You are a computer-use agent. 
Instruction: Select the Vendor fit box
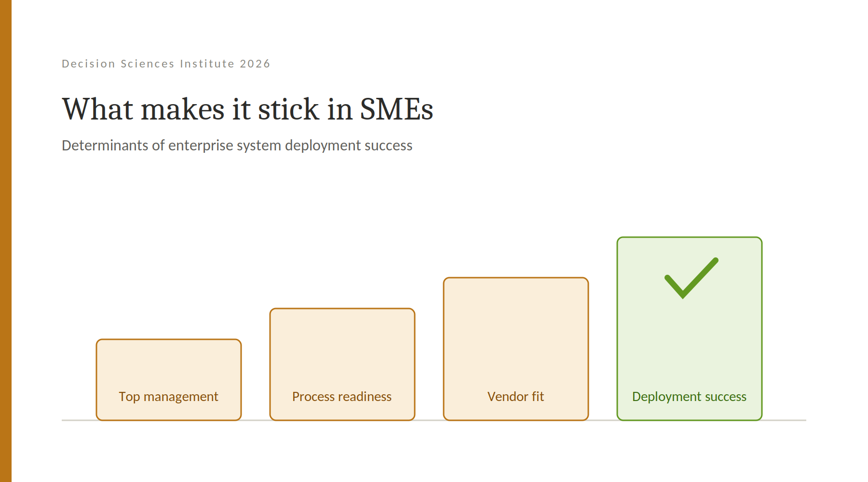516,349
